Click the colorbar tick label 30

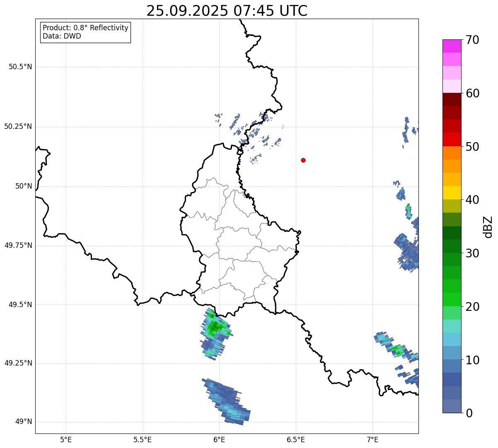[x=472, y=253]
